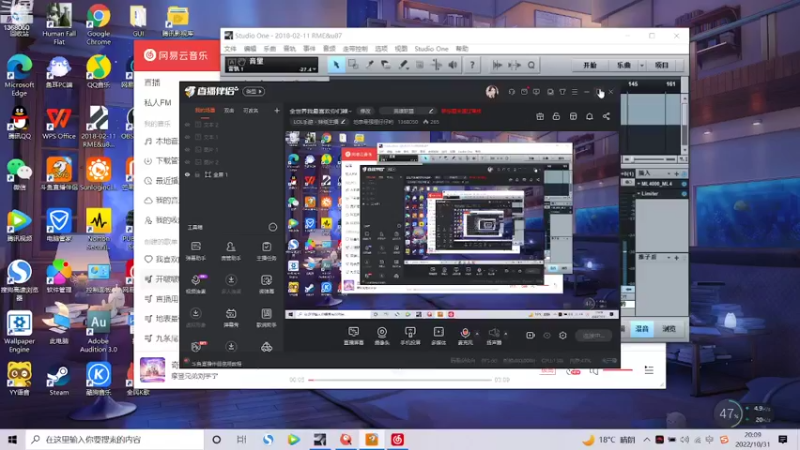Expand the ML4000 insert in Studio One
800x450 pixels.
(638, 184)
